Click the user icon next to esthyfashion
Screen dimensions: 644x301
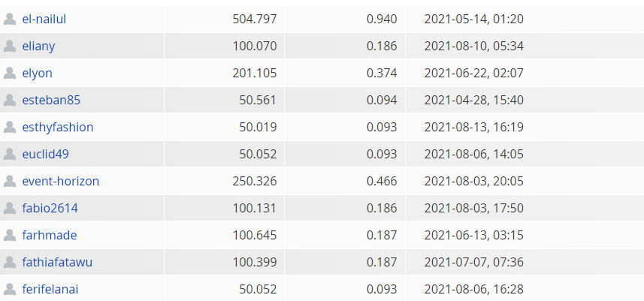point(10,128)
